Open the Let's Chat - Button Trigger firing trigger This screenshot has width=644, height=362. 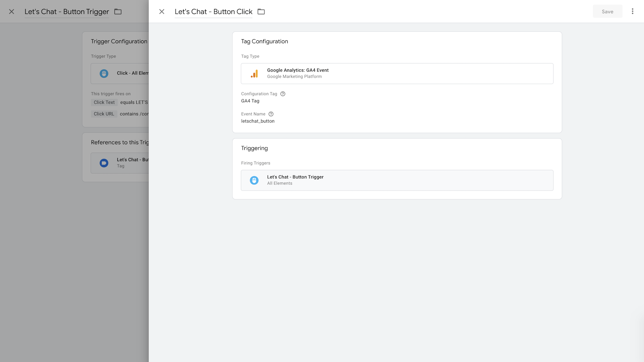pyautogui.click(x=397, y=180)
